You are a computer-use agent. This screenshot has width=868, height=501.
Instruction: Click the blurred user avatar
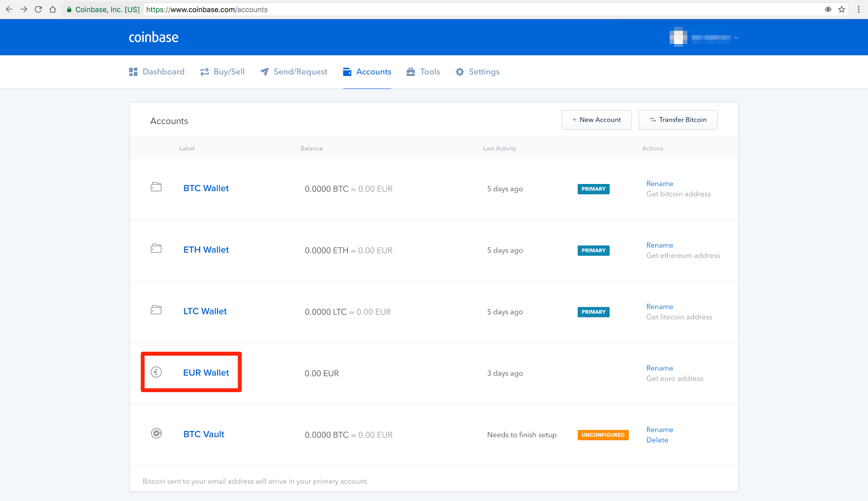pos(678,37)
